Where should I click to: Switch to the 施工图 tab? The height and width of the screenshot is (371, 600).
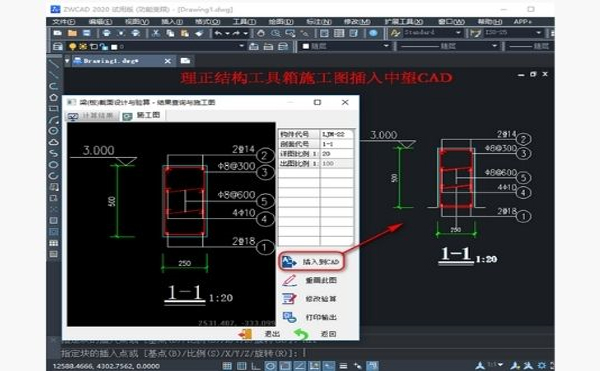pyautogui.click(x=143, y=115)
